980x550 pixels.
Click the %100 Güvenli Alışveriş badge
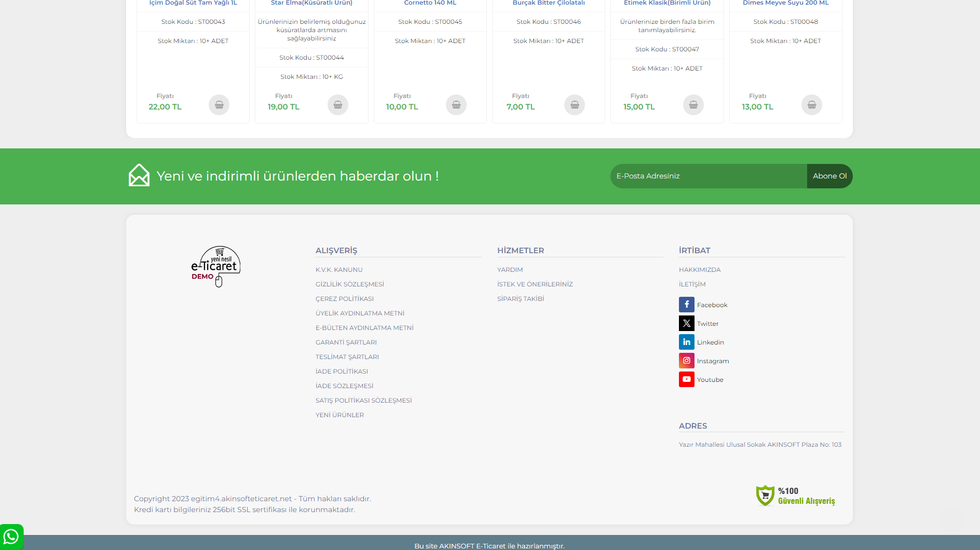point(796,496)
